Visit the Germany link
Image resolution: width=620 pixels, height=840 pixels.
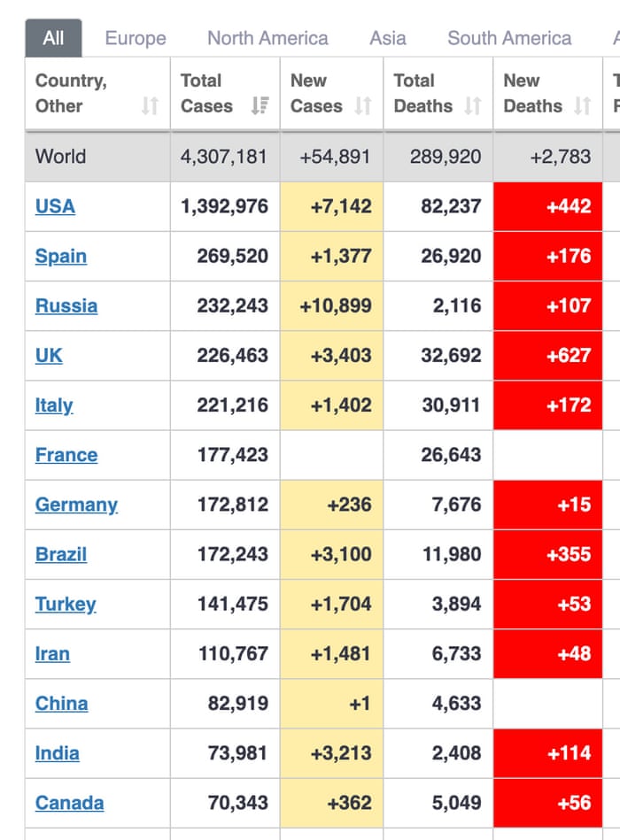76,505
